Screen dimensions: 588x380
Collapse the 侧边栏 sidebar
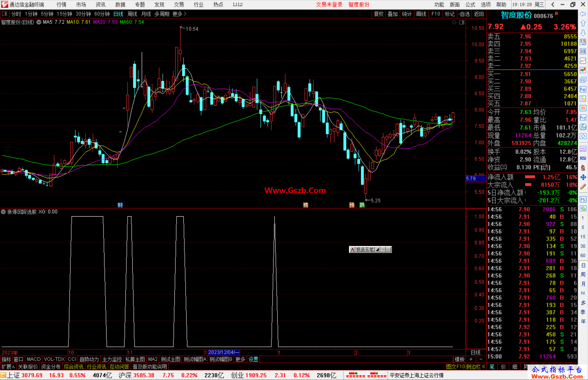click(x=476, y=367)
